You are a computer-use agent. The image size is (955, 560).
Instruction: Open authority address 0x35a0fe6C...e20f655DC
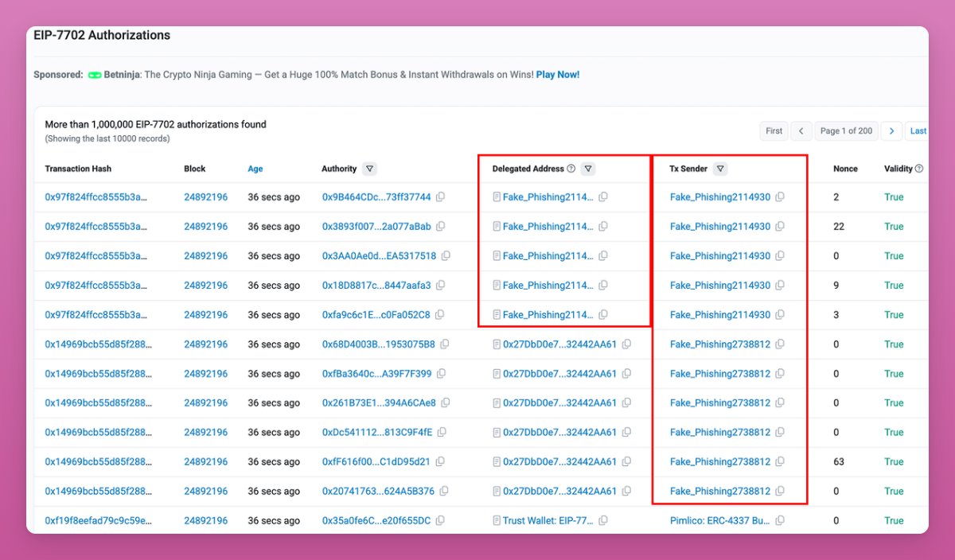[376, 521]
